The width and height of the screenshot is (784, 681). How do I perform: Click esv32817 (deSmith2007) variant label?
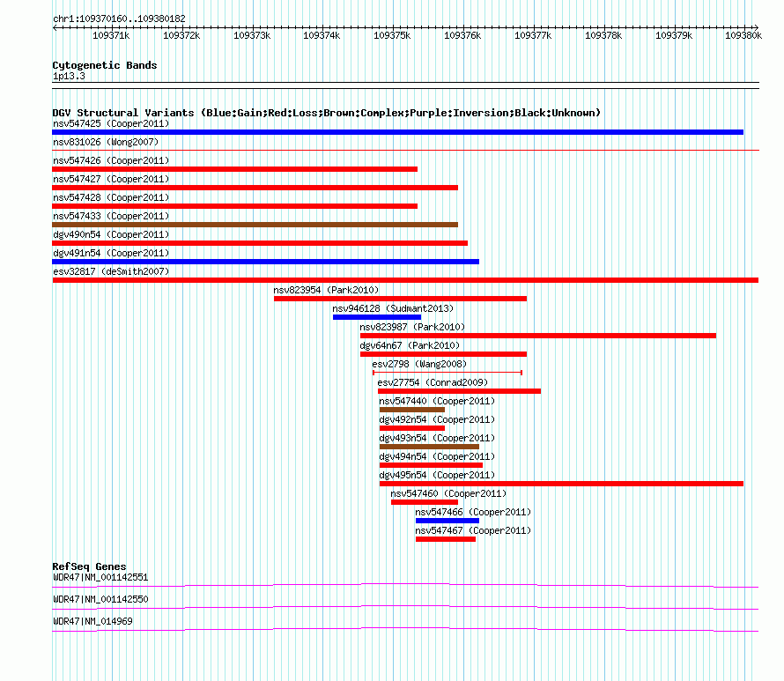pyautogui.click(x=111, y=271)
